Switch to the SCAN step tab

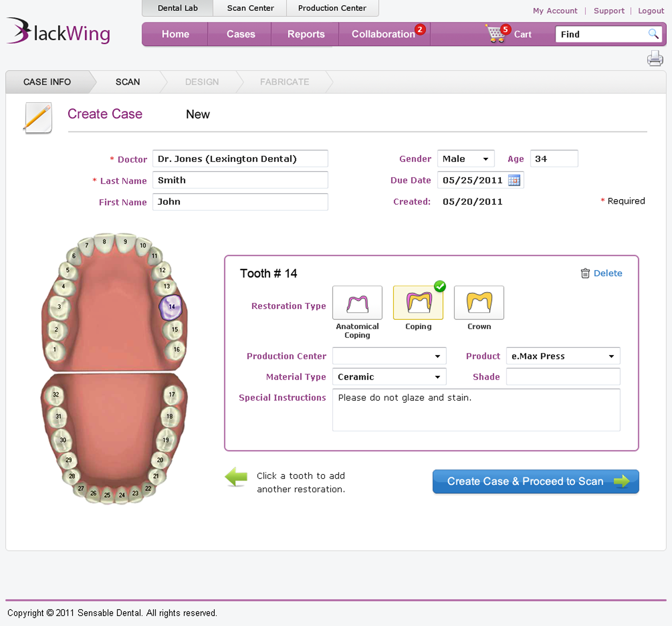click(x=127, y=82)
